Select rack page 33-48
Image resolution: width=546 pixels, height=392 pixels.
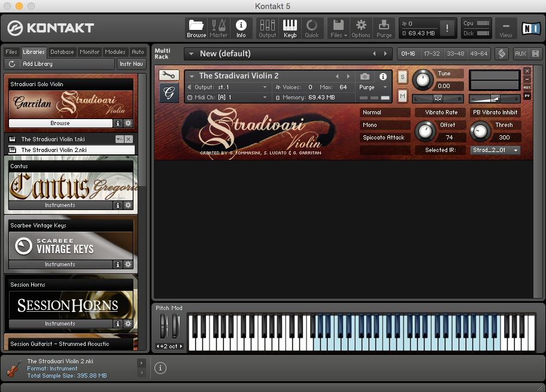(x=456, y=54)
